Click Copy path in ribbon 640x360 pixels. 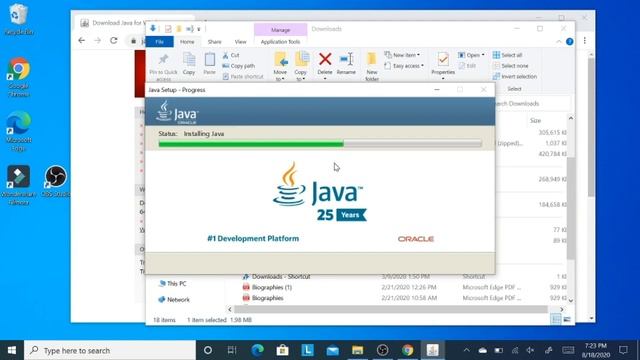239,66
